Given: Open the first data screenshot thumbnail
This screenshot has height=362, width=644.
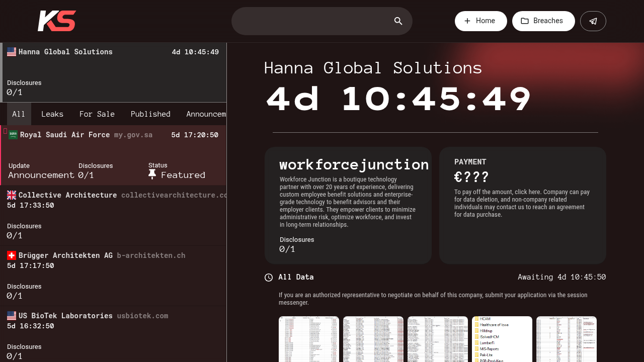Looking at the screenshot, I should (x=309, y=339).
